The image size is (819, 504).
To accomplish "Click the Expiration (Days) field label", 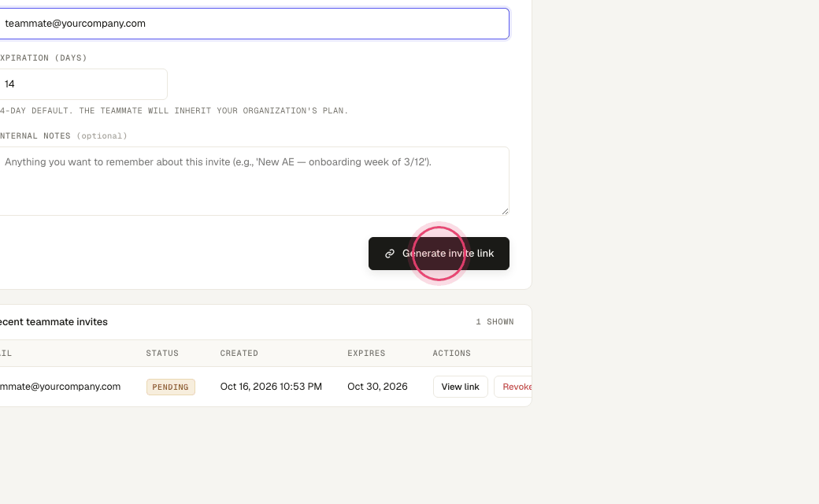I will pyautogui.click(x=43, y=58).
